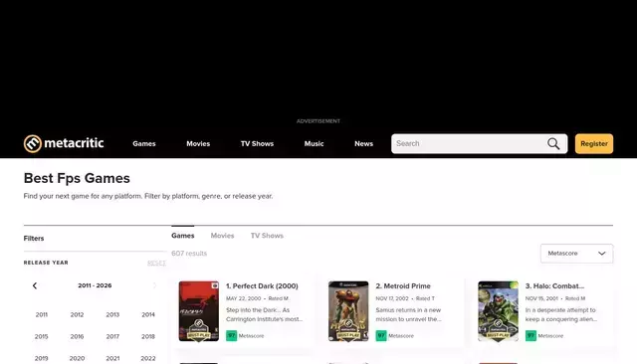Click the 'NOV 15, 2001' release date
The width and height of the screenshot is (637, 364).
coord(541,298)
